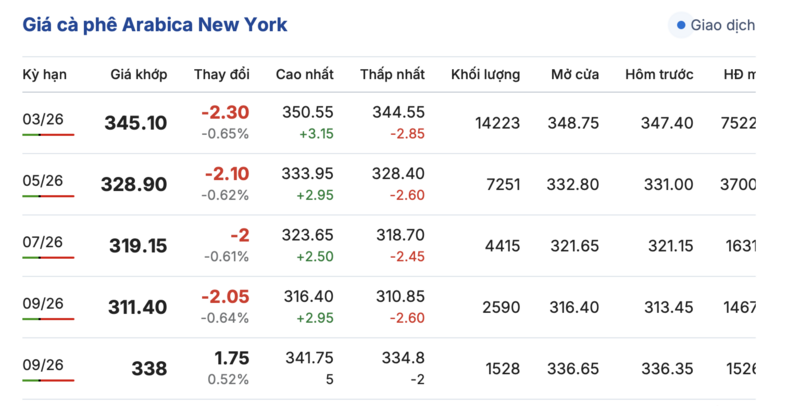Click the Cao nhất column header
The height and width of the screenshot is (406, 800).
coord(305,75)
